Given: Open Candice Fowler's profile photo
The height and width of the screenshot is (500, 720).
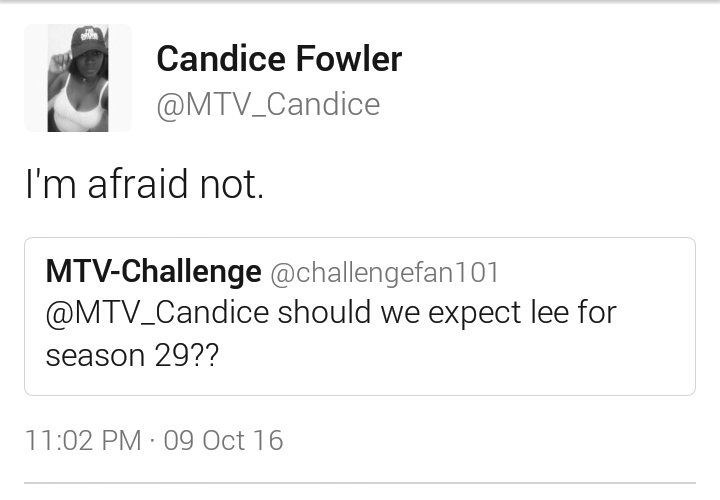Looking at the screenshot, I should 78,78.
